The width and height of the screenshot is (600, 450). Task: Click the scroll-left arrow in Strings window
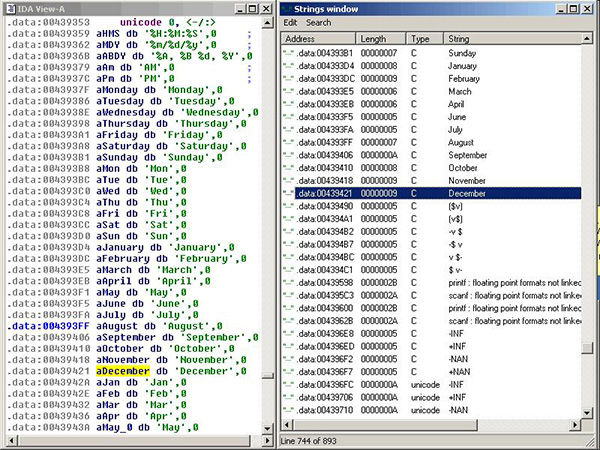pyautogui.click(x=287, y=424)
